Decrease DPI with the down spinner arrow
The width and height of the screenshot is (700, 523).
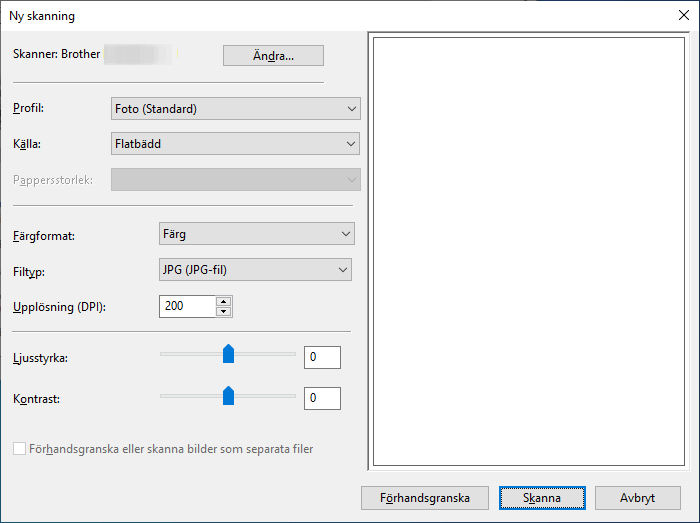[224, 311]
